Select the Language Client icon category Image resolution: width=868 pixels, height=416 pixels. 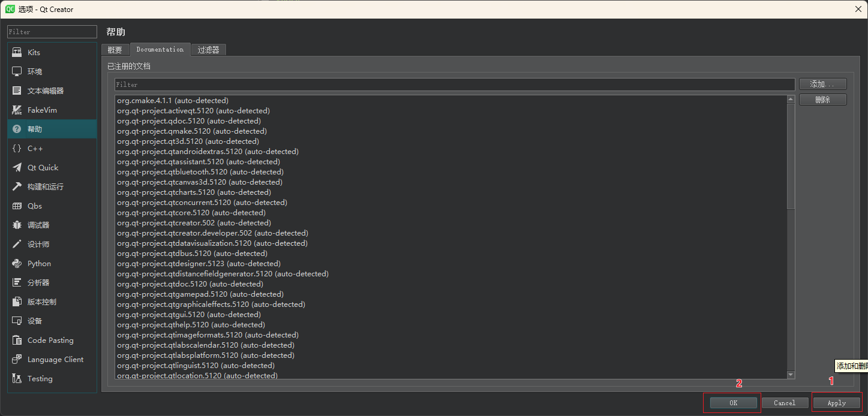17,360
